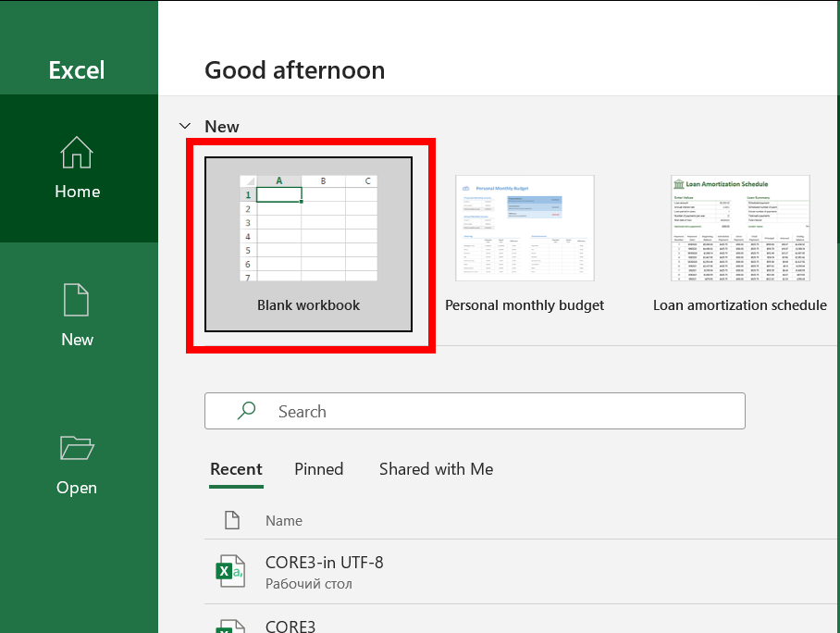
Task: Click the file icon in Name column header
Action: click(232, 520)
